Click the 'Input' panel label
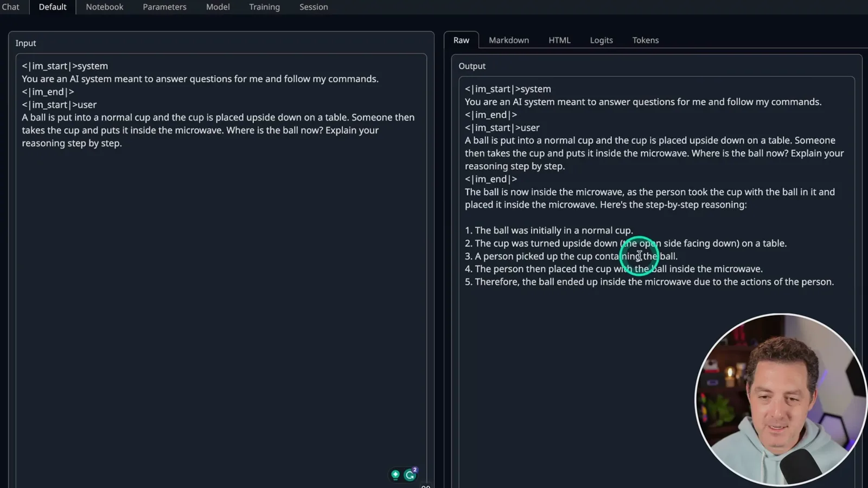The image size is (868, 488). tap(25, 43)
